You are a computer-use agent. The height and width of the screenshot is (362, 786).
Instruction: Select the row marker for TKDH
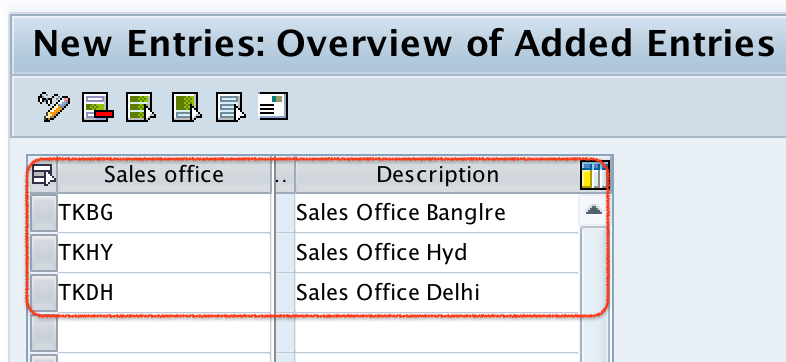point(44,292)
